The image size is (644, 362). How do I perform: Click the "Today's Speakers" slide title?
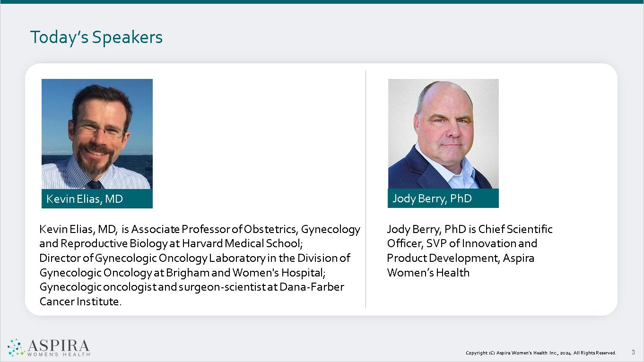click(96, 37)
